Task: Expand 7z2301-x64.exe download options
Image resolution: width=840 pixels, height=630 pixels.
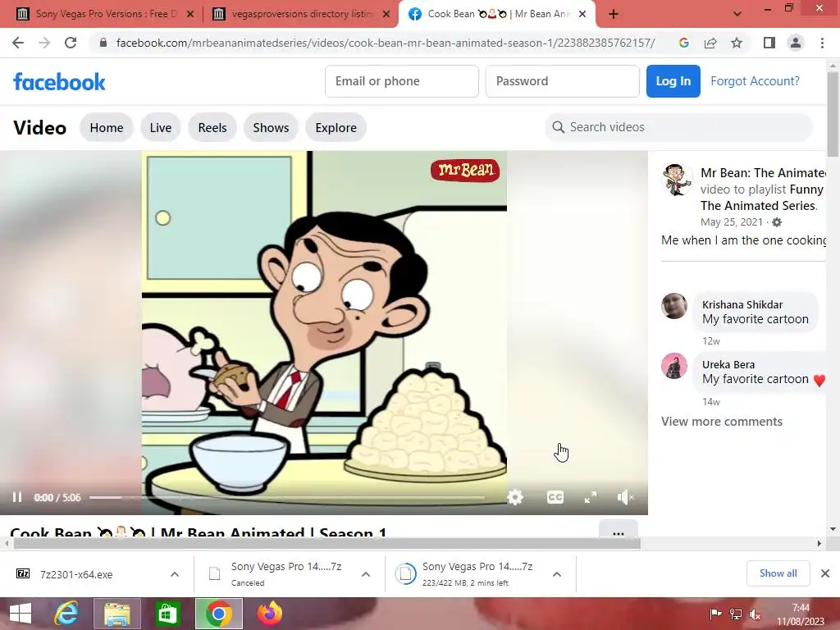Action: coord(175,574)
